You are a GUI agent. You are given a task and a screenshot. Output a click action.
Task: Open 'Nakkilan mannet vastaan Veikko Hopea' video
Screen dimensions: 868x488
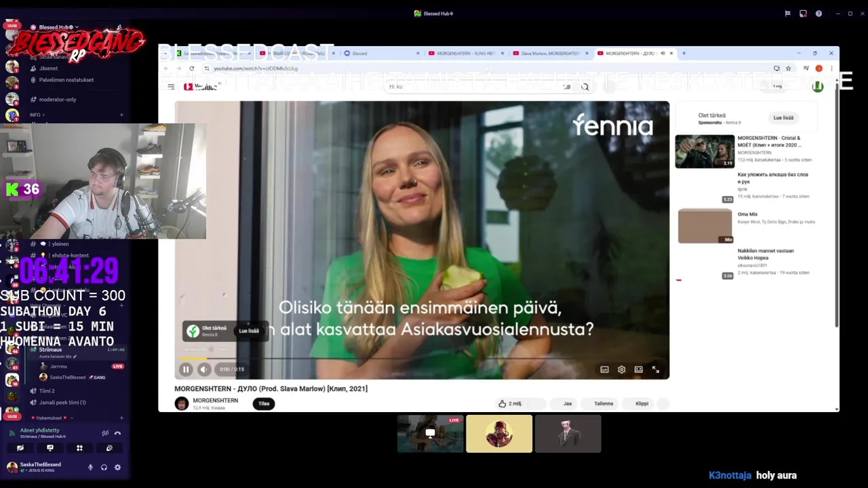tap(766, 254)
